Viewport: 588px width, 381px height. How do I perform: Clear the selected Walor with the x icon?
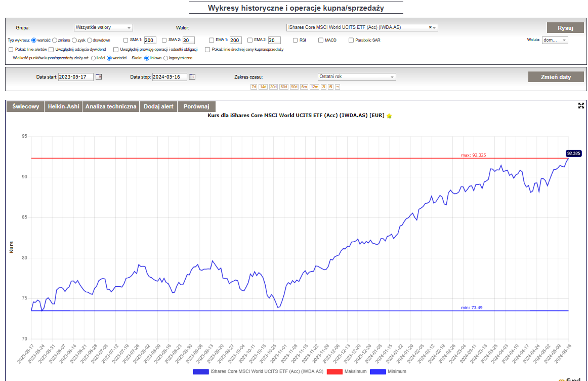click(x=430, y=27)
